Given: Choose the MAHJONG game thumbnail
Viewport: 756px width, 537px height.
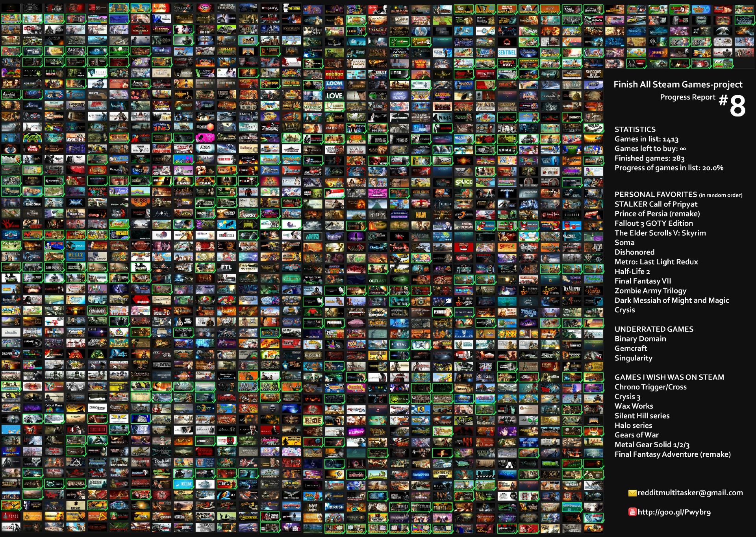Looking at the screenshot, I should pyautogui.click(x=313, y=107).
